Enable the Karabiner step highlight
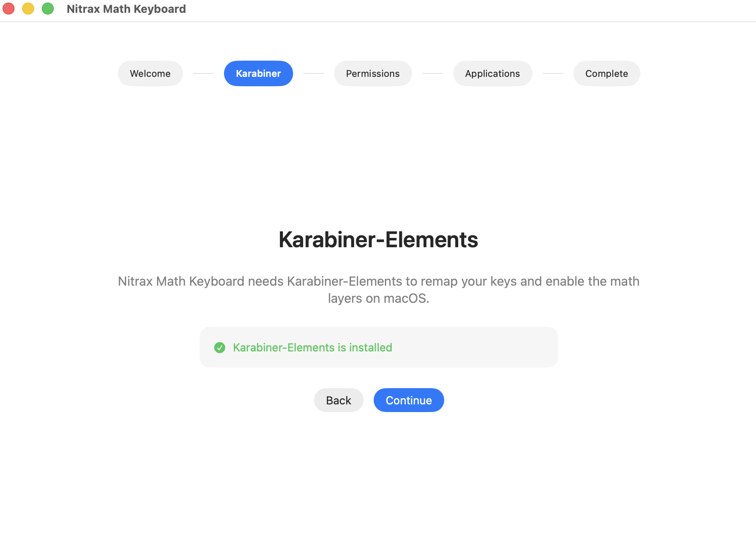This screenshot has width=756, height=544. pyautogui.click(x=258, y=73)
